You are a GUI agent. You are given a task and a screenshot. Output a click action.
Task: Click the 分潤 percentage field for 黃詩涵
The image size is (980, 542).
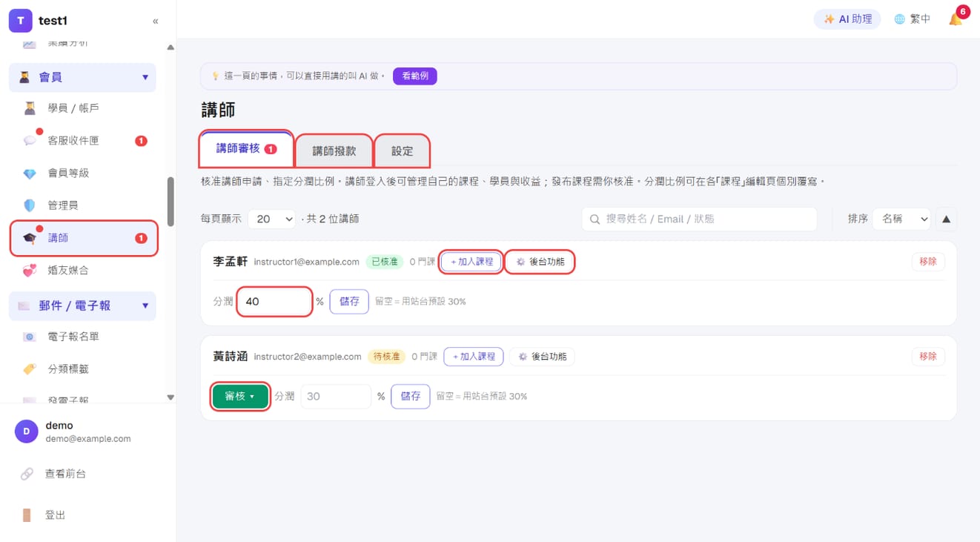335,397
